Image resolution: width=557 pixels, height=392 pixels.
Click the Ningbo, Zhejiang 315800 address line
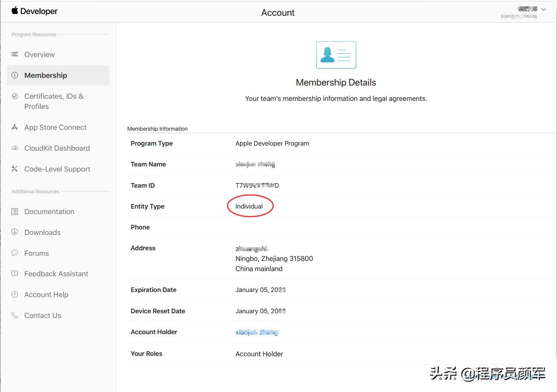pos(274,258)
